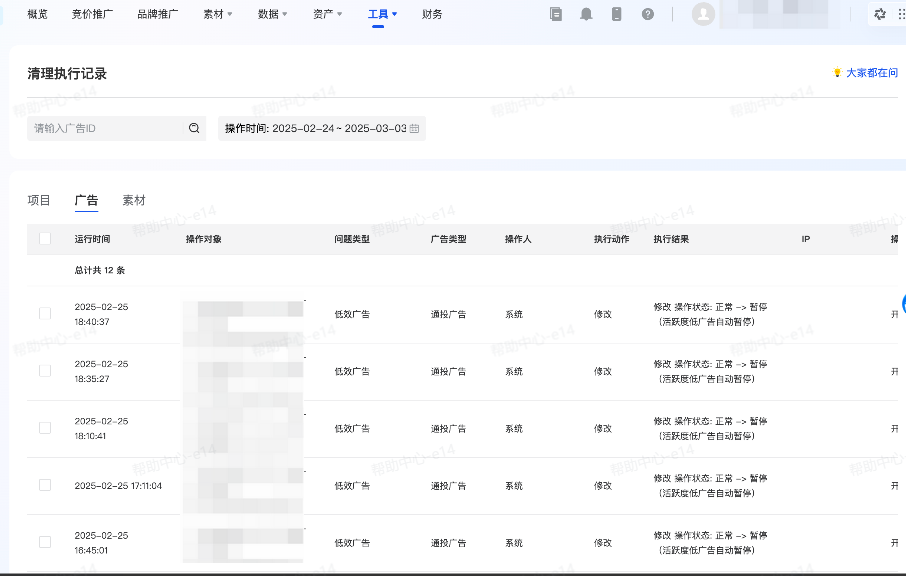The width and height of the screenshot is (906, 576).
Task: Click the 清理执行记录 page title
Action: tap(67, 74)
